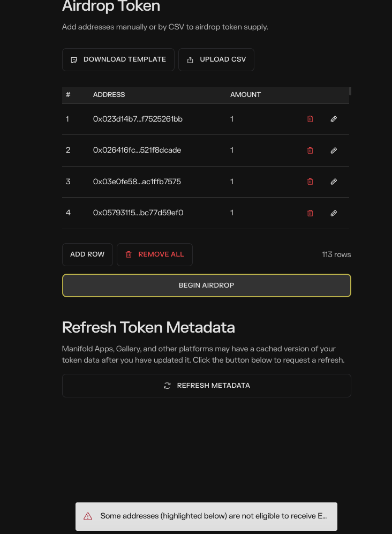Edit row 4 with pencil icon
This screenshot has height=534, width=392.
[x=334, y=213]
